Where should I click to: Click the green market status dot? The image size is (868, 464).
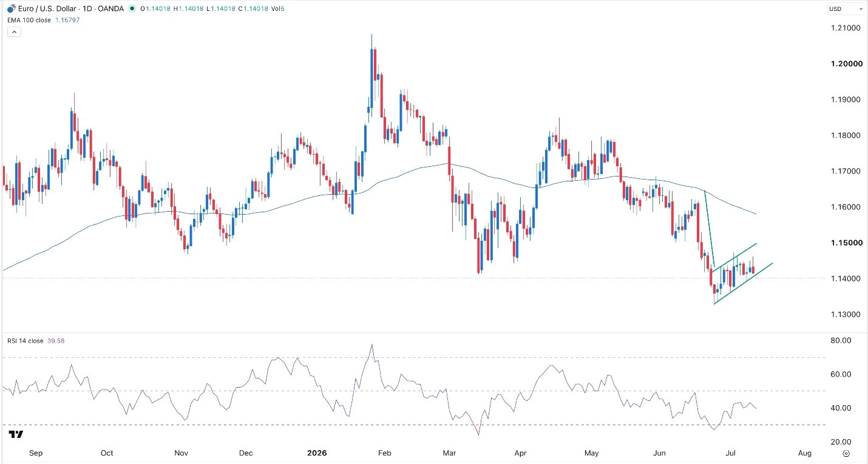(x=132, y=8)
